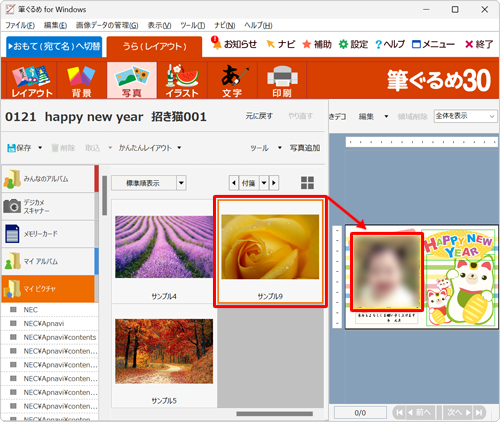Open the 表示 menu
Image resolution: width=500 pixels, height=422 pixels.
pyautogui.click(x=159, y=25)
